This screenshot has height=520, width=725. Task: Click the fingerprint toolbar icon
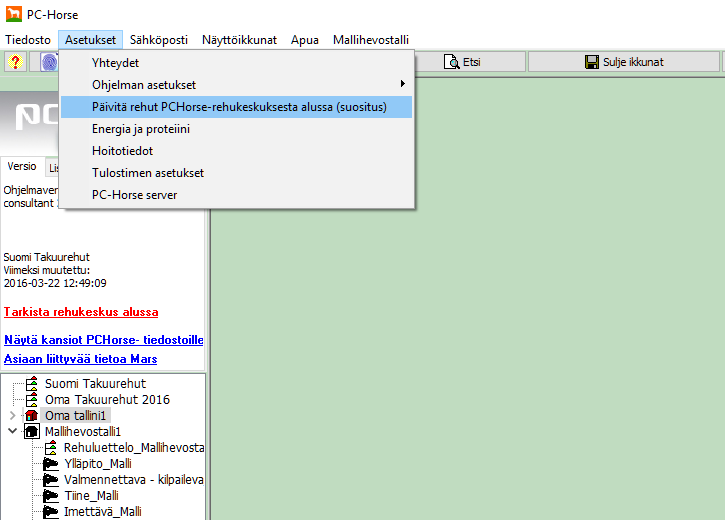point(49,62)
